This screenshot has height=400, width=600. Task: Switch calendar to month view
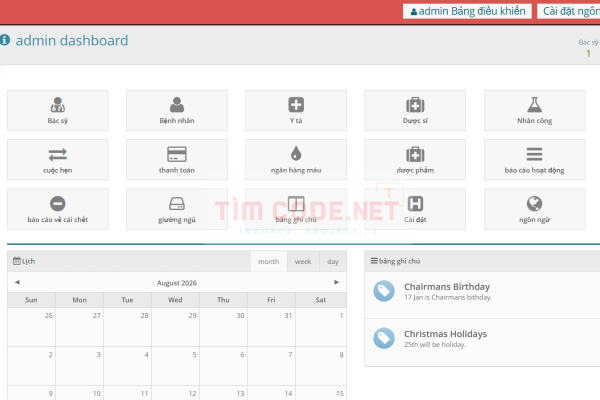point(269,261)
